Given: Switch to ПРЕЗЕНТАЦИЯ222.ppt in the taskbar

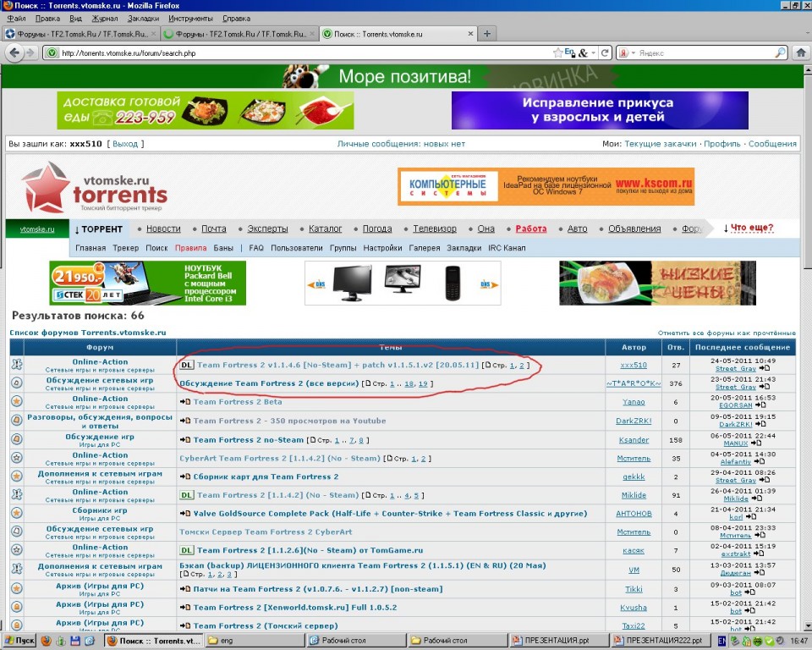Looking at the screenshot, I should tap(660, 641).
